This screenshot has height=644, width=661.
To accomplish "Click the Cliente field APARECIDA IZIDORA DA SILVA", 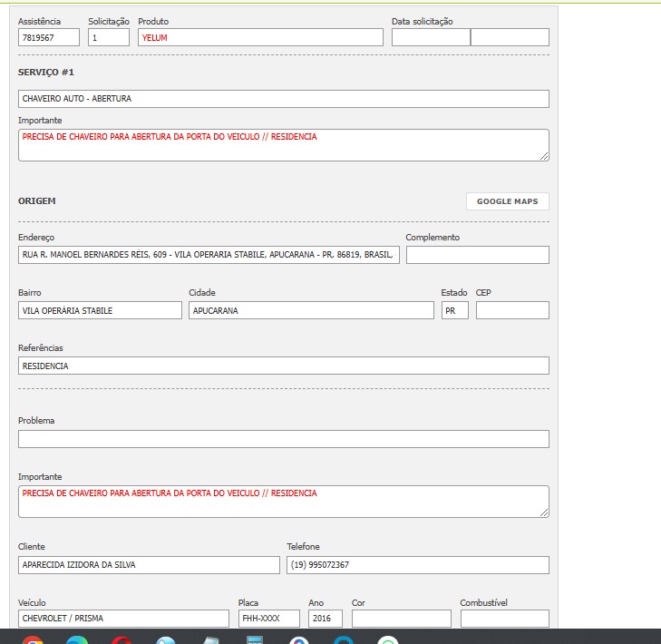I will pos(149,565).
